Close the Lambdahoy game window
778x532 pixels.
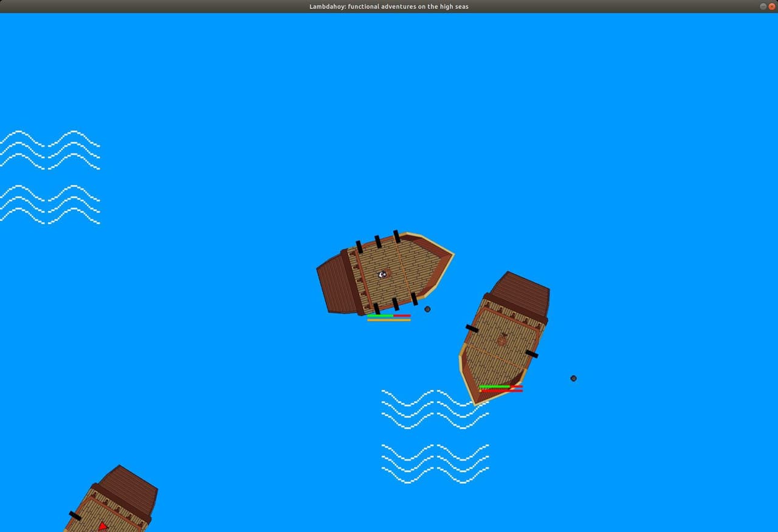coord(772,6)
